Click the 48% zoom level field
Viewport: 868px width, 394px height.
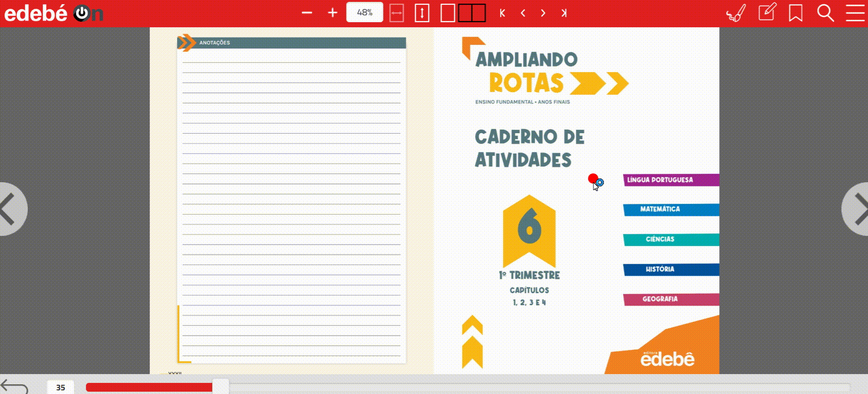pyautogui.click(x=365, y=12)
